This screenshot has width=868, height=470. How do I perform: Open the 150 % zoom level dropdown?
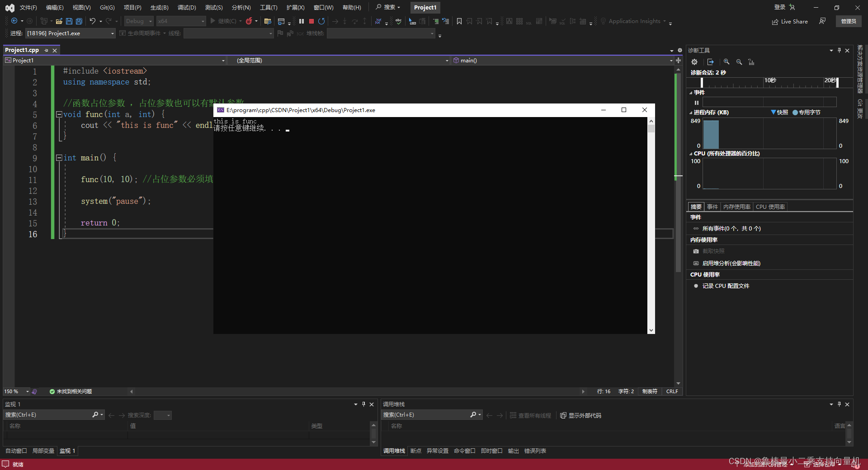click(x=17, y=391)
